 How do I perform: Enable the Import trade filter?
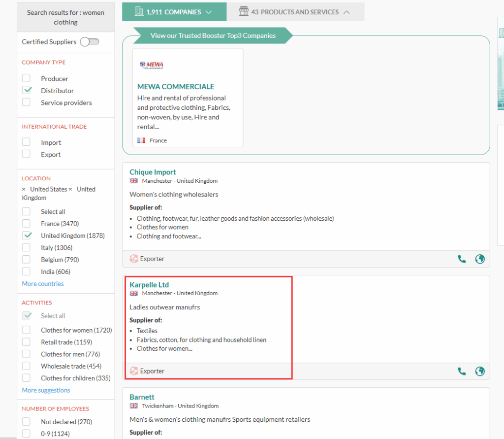point(26,142)
